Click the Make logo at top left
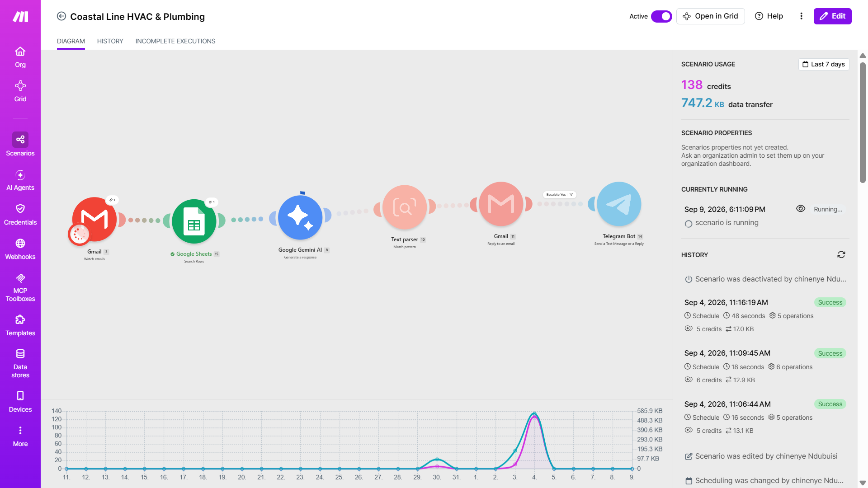 click(20, 17)
